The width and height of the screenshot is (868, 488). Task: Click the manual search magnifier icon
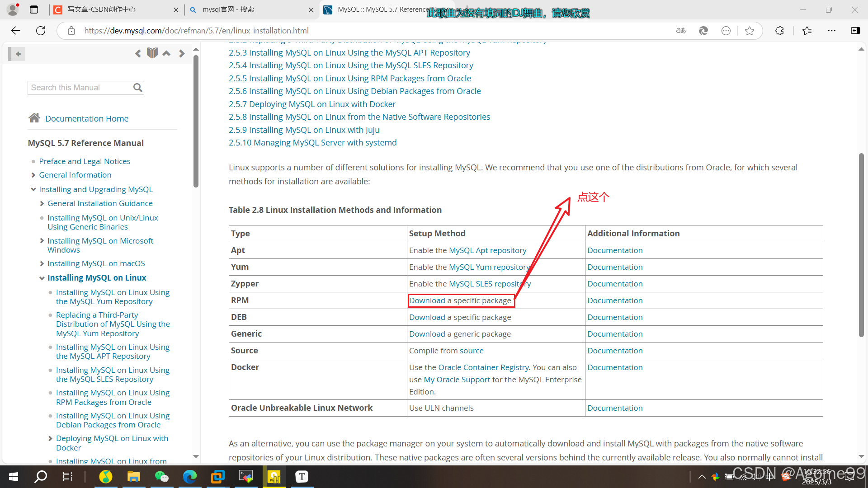tap(138, 88)
